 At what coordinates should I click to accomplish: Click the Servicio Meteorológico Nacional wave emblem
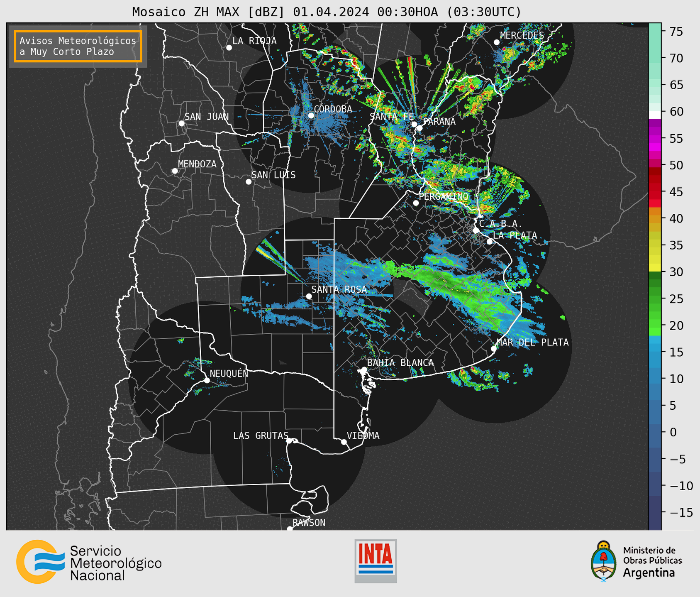[x=40, y=562]
